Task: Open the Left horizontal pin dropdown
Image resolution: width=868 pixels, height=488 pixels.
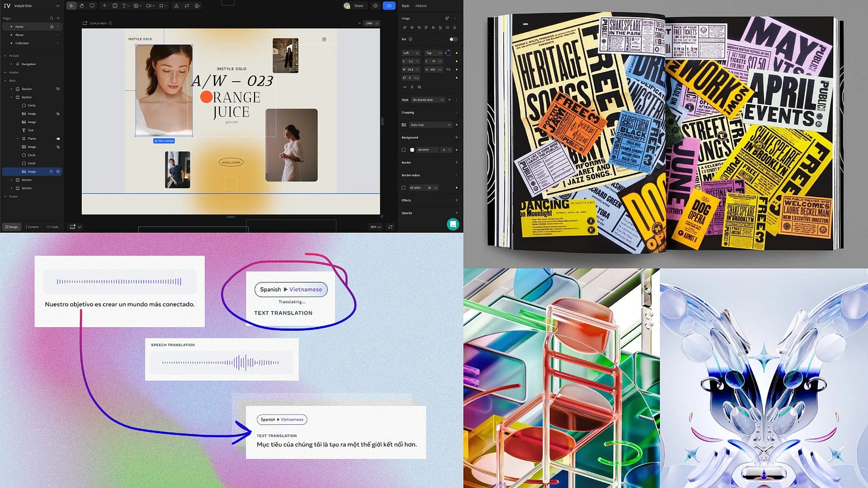Action: tap(411, 52)
